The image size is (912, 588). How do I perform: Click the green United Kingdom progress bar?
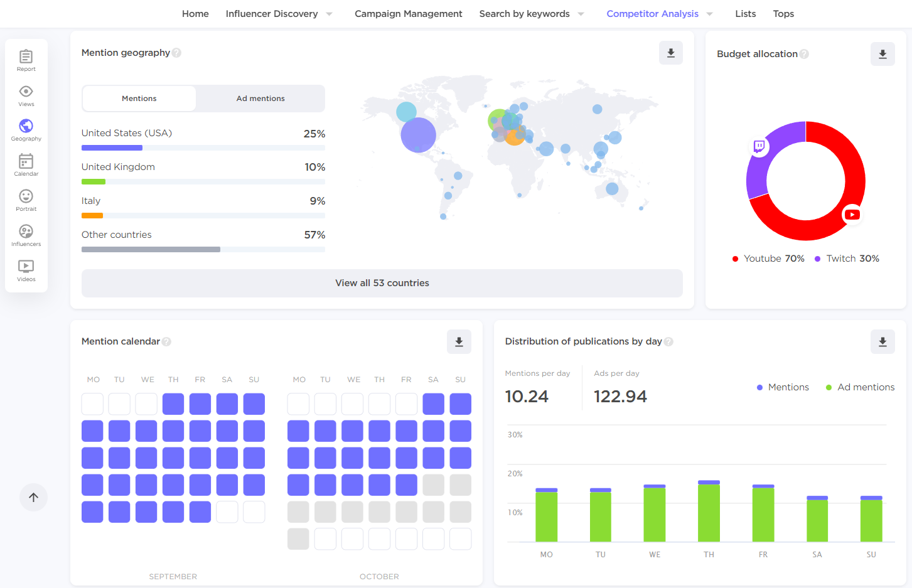[x=94, y=182]
